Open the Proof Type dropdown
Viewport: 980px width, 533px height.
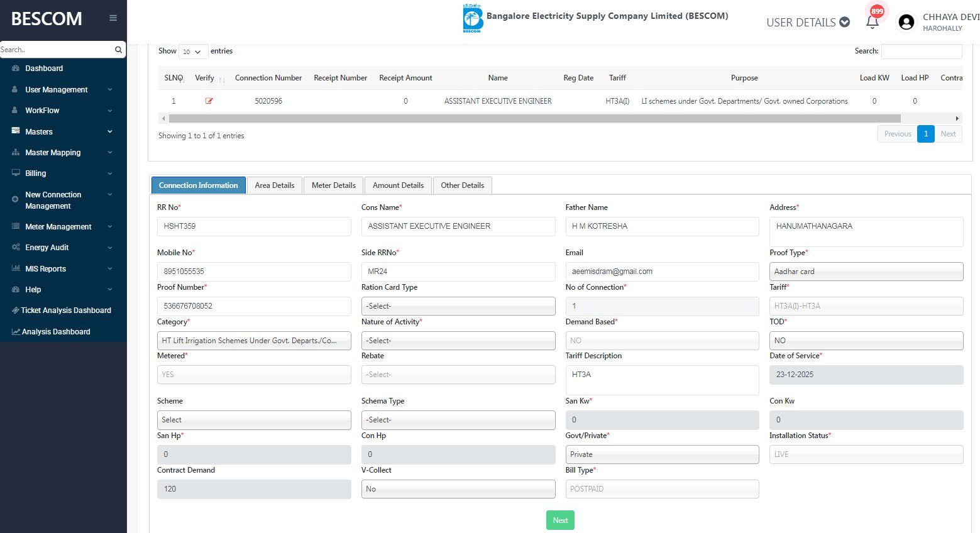pos(866,272)
